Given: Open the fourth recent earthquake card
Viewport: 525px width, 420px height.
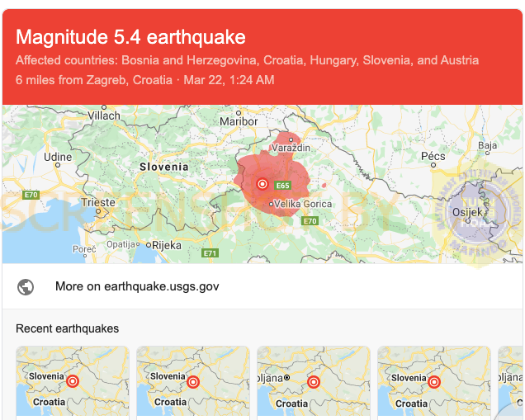Looking at the screenshot, I should click(x=434, y=381).
